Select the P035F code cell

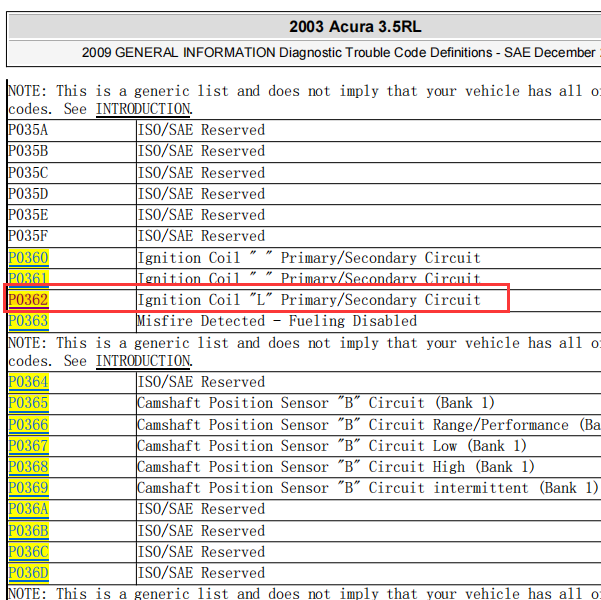click(x=72, y=236)
